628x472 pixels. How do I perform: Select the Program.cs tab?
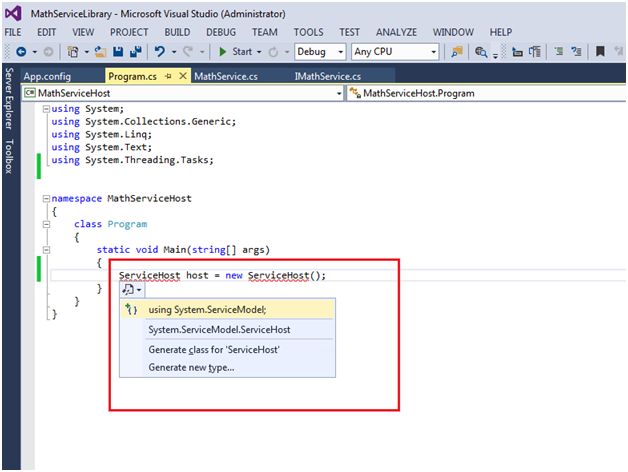click(x=133, y=76)
